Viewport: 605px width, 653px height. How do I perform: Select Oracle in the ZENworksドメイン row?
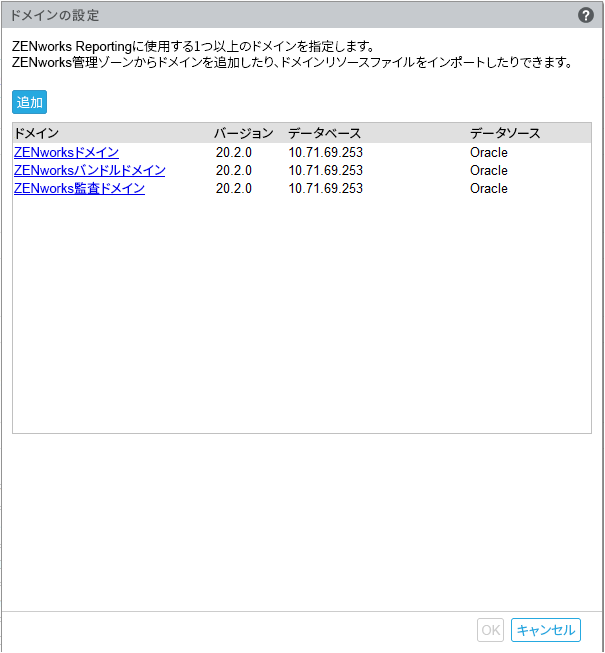click(x=489, y=152)
